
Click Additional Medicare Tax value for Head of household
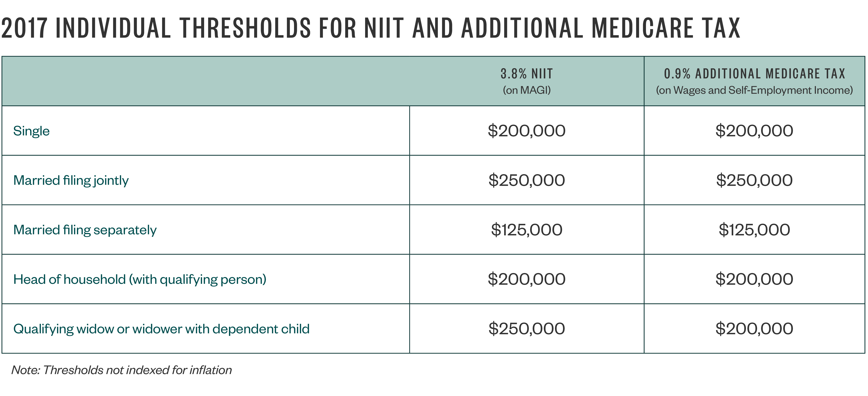pos(754,279)
